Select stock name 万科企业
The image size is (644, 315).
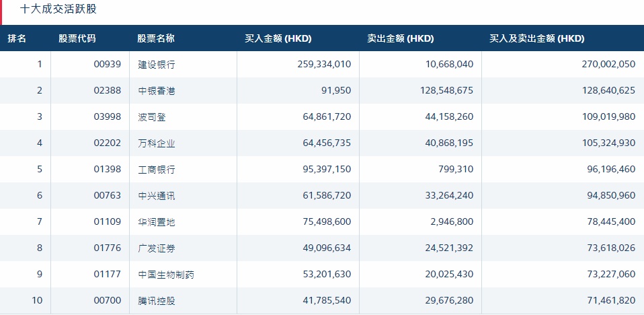pos(157,143)
